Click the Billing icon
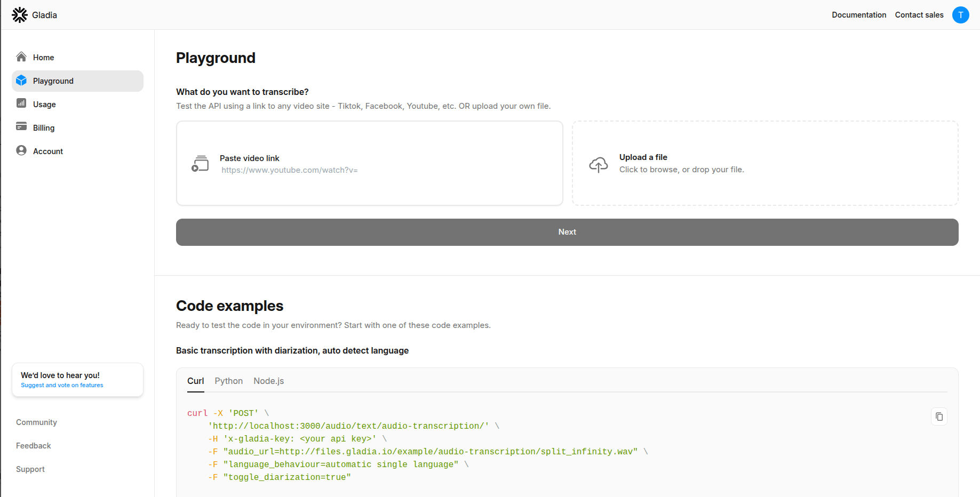 coord(21,127)
